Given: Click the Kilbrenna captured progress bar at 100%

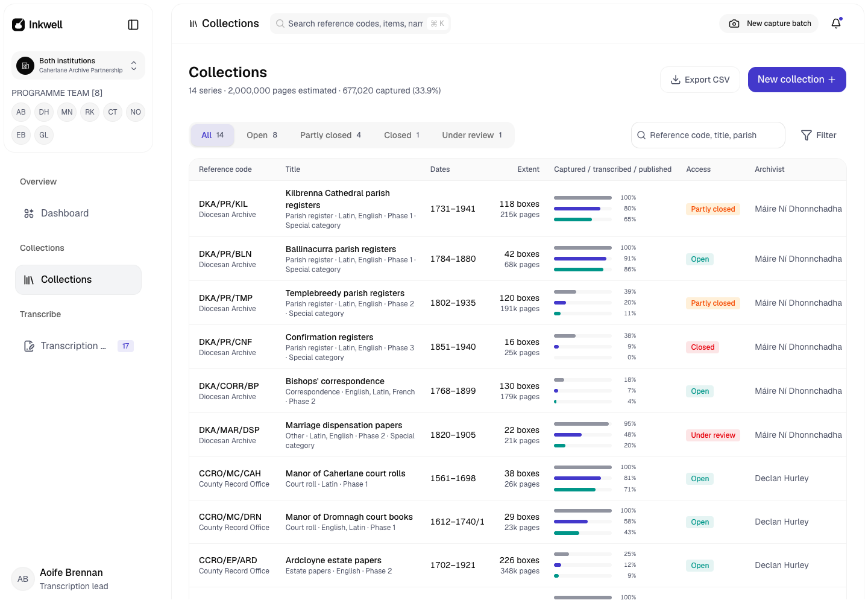Looking at the screenshot, I should 583,198.
